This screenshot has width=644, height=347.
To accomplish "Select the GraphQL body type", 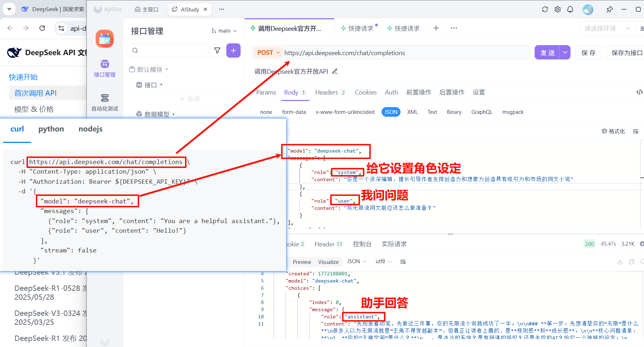I will pos(482,112).
